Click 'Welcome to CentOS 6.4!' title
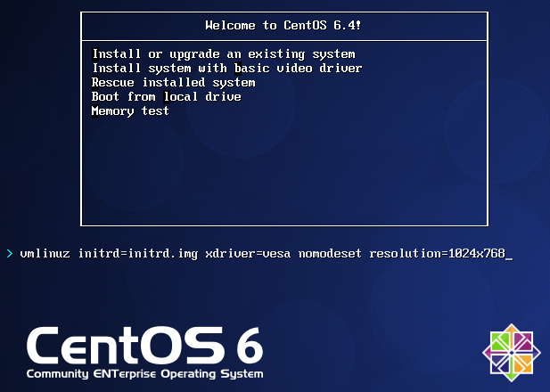 [x=283, y=26]
